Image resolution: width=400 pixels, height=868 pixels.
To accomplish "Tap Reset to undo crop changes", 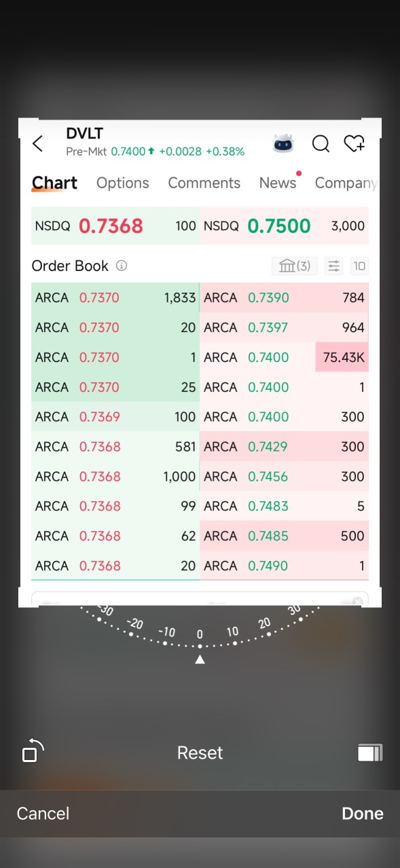I will [x=200, y=753].
